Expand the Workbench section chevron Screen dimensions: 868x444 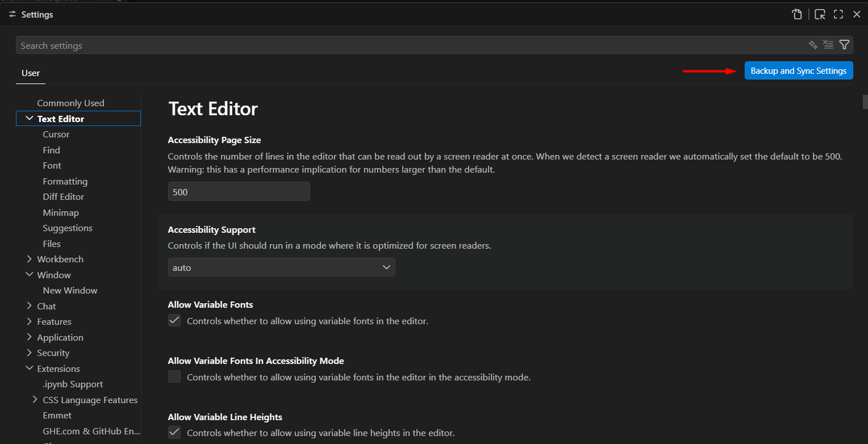click(x=29, y=259)
